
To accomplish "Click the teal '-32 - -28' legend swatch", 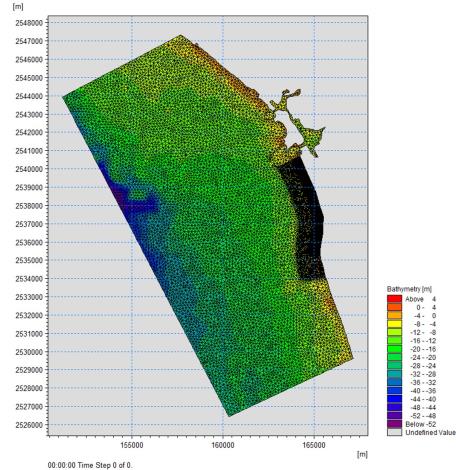I will [x=394, y=374].
